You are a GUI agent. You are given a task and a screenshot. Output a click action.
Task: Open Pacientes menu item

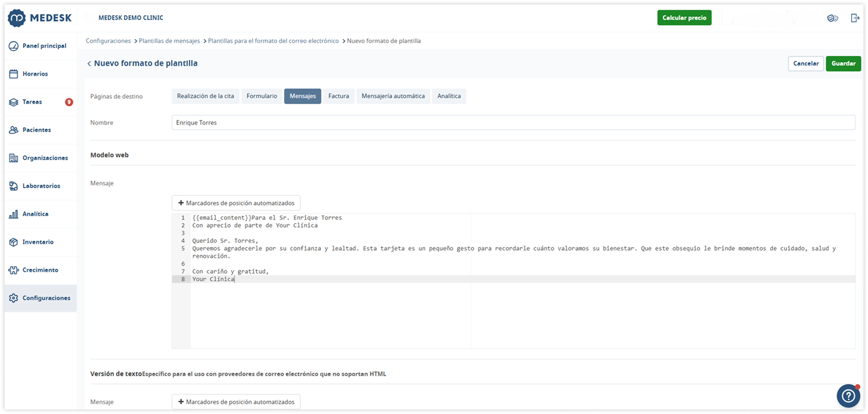click(41, 130)
